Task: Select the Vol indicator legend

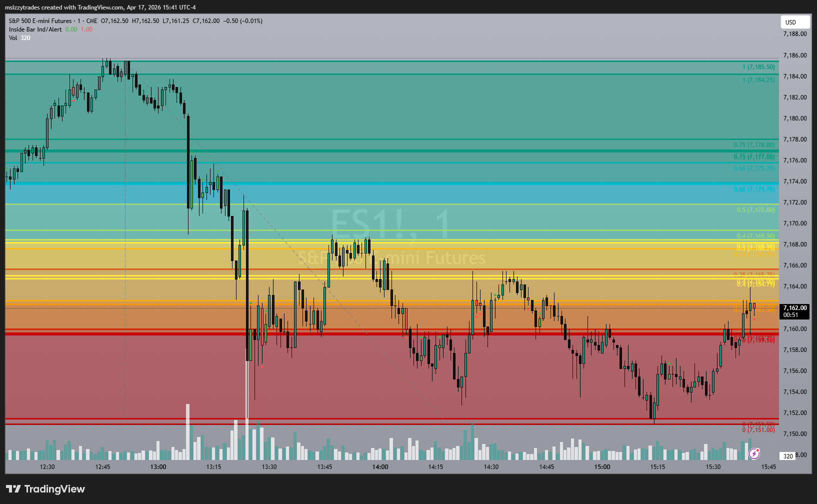Action: click(13, 38)
